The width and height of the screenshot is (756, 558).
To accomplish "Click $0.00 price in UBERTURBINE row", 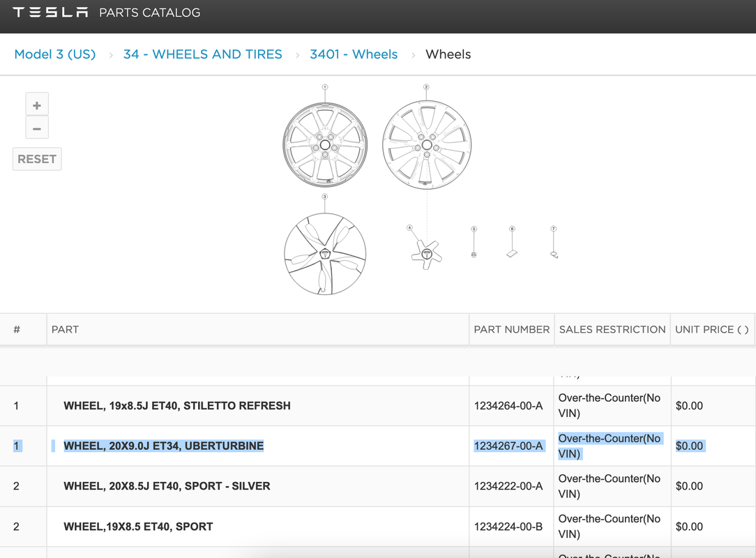I will pos(690,446).
